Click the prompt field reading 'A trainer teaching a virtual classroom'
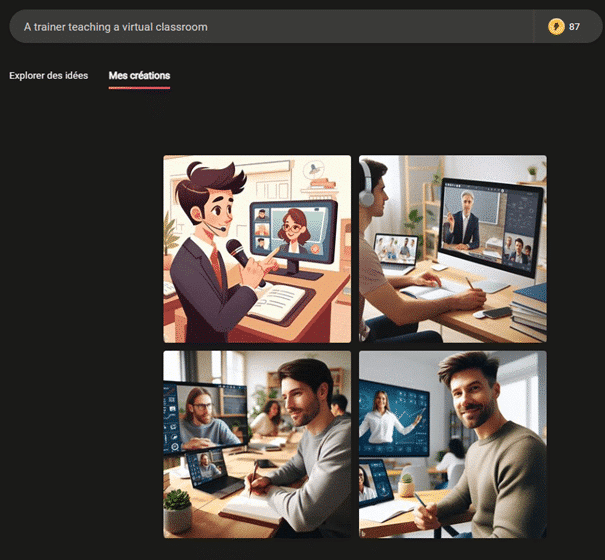Viewport: 605px width, 560px height. coord(270,27)
